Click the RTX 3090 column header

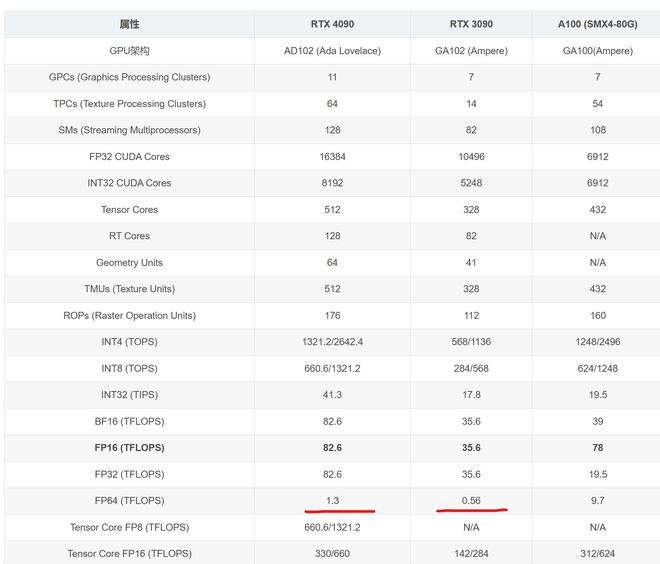click(x=471, y=24)
